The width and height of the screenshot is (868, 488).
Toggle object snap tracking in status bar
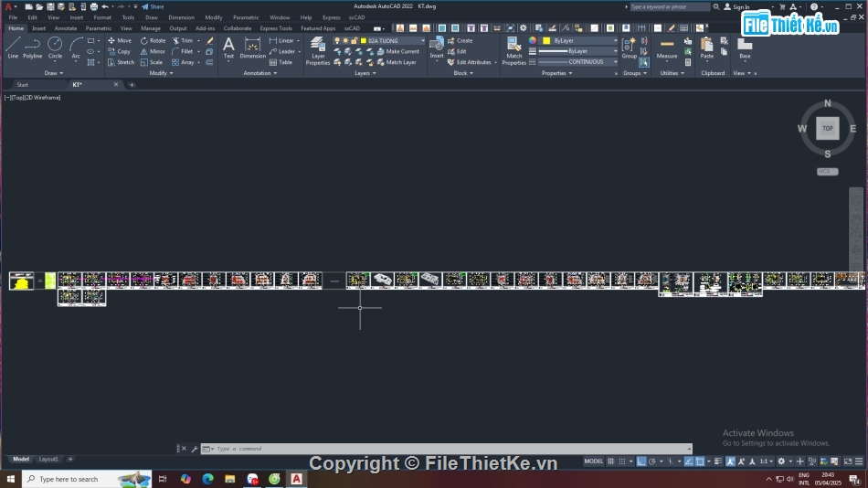[x=689, y=461]
